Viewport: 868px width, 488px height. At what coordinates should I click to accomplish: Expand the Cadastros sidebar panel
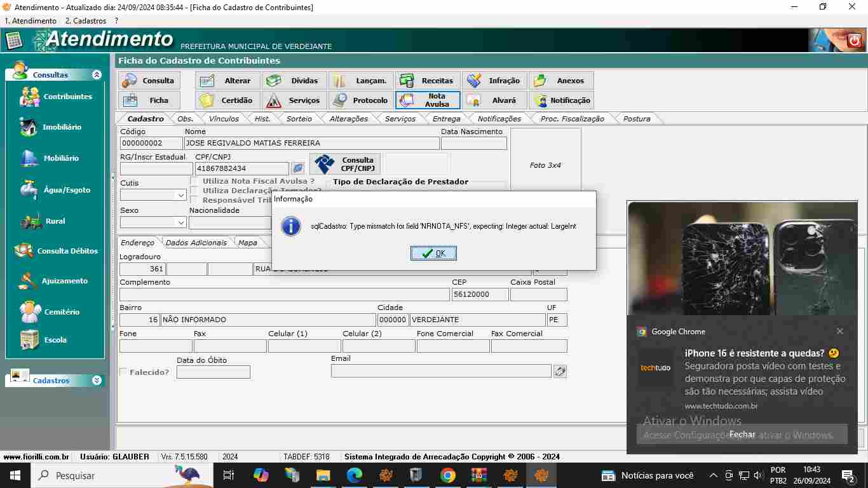(97, 381)
